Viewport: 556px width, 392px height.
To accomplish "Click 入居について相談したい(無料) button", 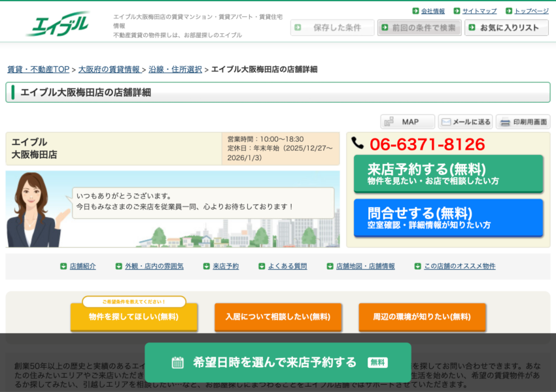I will [x=278, y=317].
